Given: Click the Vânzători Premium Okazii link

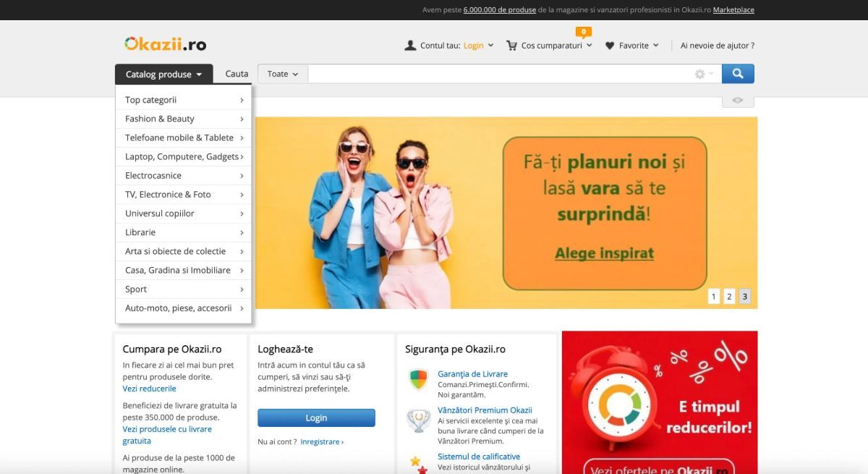Looking at the screenshot, I should coord(485,410).
